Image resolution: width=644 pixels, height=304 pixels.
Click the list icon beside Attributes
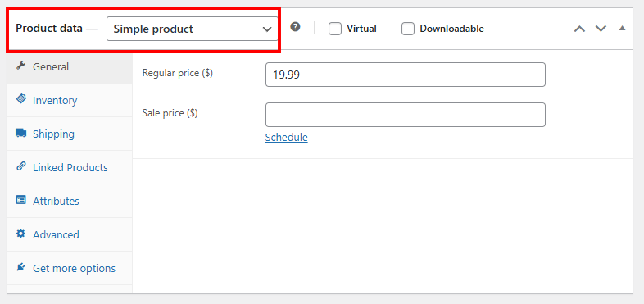click(x=21, y=200)
